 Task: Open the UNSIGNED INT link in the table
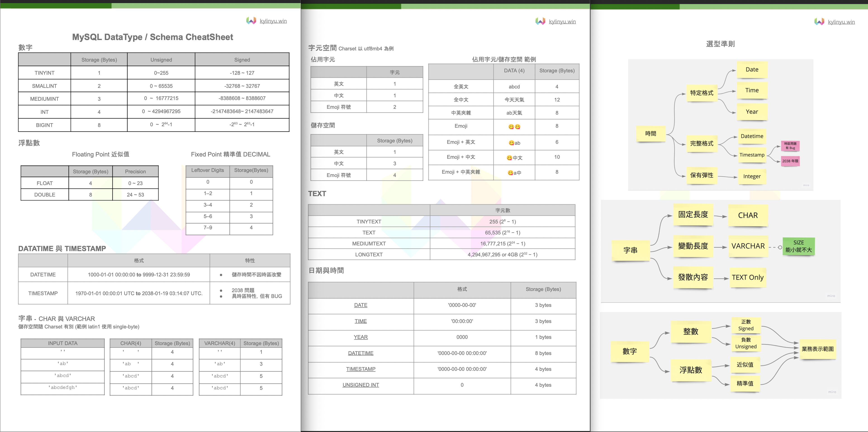point(360,385)
